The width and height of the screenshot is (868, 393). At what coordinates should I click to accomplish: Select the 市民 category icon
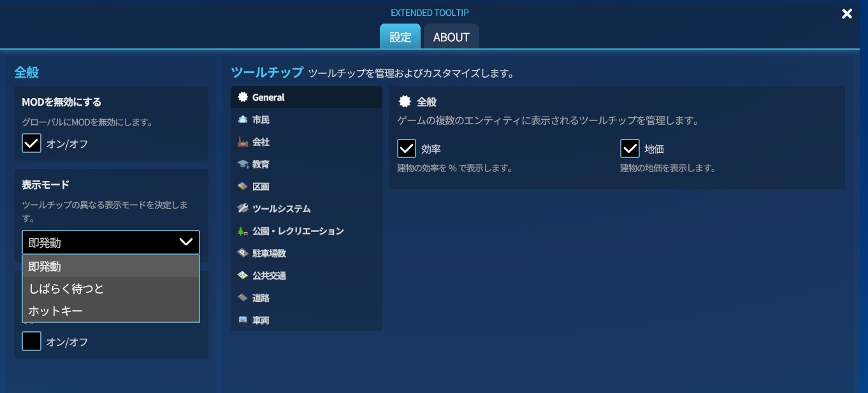tap(243, 119)
